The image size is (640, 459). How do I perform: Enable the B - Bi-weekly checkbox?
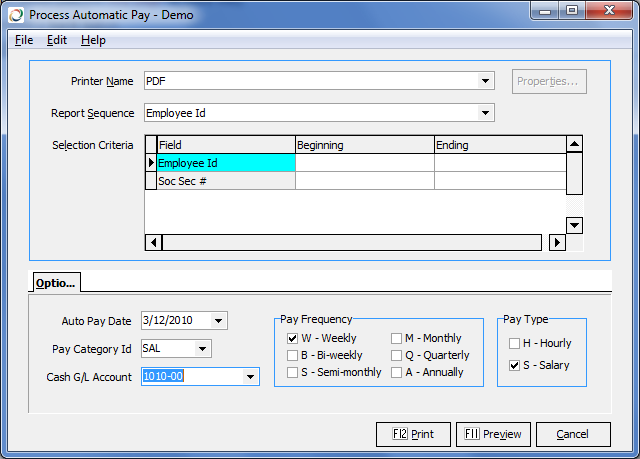click(x=292, y=355)
